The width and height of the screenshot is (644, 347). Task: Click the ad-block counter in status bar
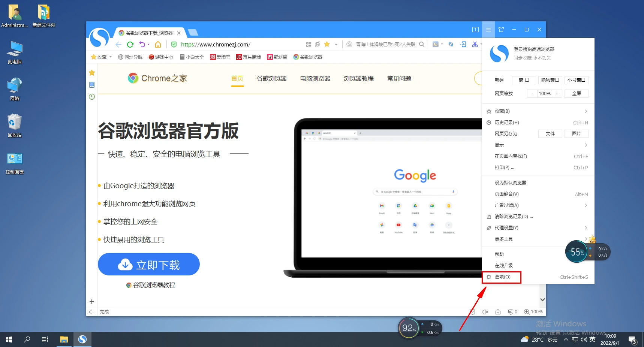[x=513, y=312]
